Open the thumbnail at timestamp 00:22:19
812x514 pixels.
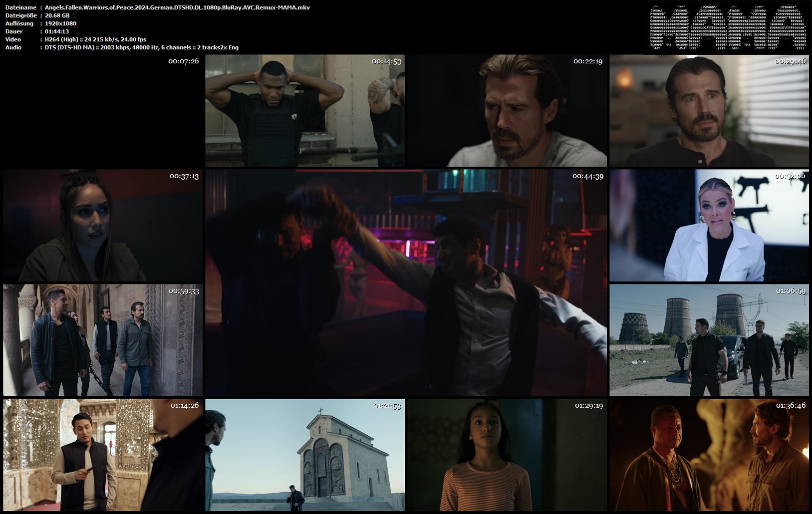pyautogui.click(x=507, y=110)
